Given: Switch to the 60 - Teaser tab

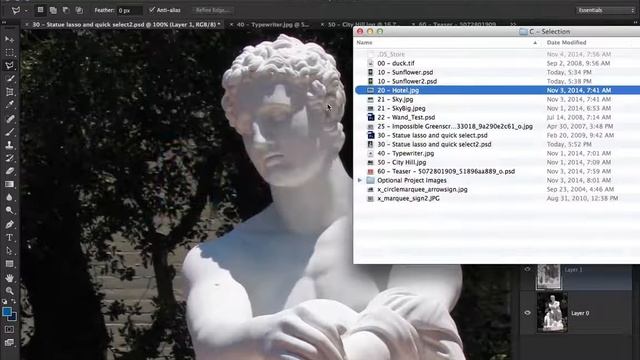Looking at the screenshot, I should (457, 24).
